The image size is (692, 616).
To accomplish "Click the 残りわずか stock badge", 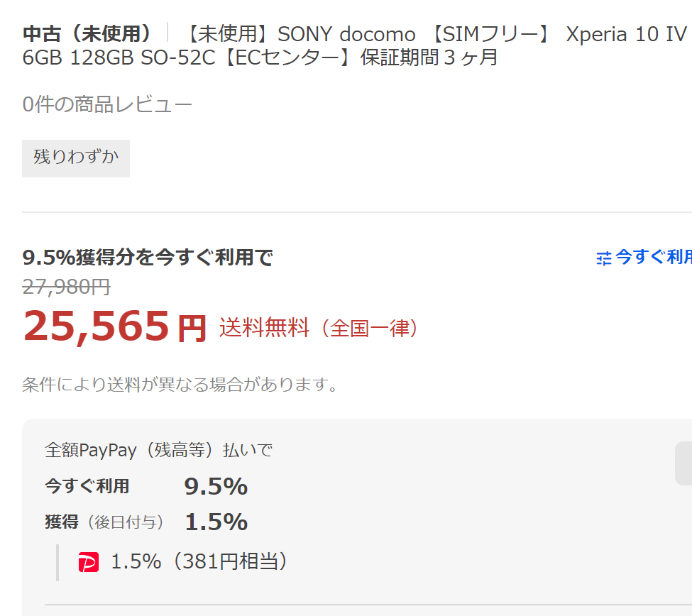I will pyautogui.click(x=76, y=158).
